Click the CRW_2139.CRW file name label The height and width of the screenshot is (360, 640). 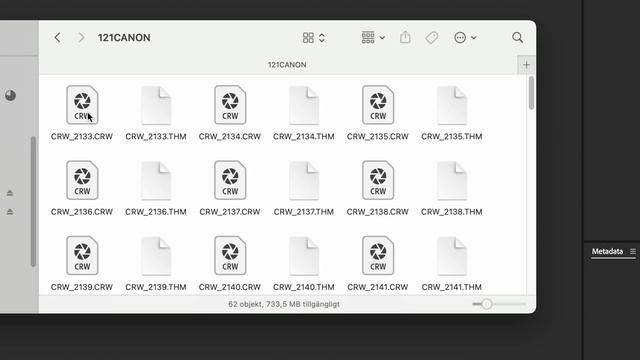click(x=82, y=287)
